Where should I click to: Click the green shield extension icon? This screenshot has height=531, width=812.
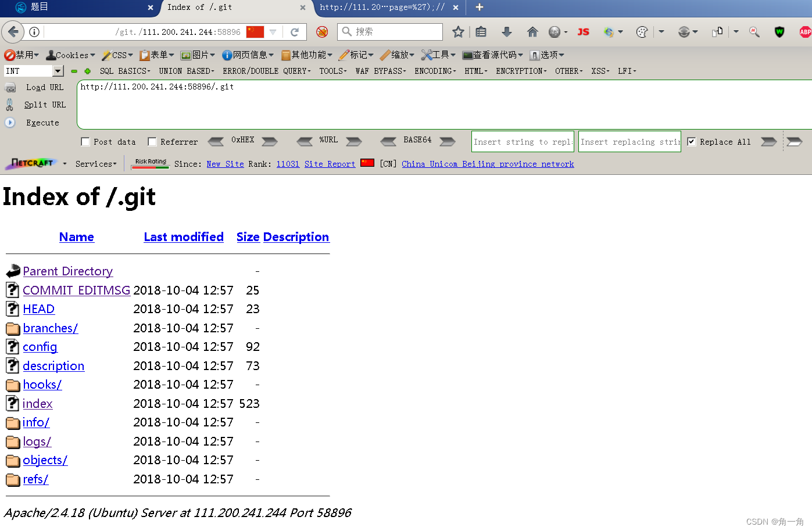[779, 32]
